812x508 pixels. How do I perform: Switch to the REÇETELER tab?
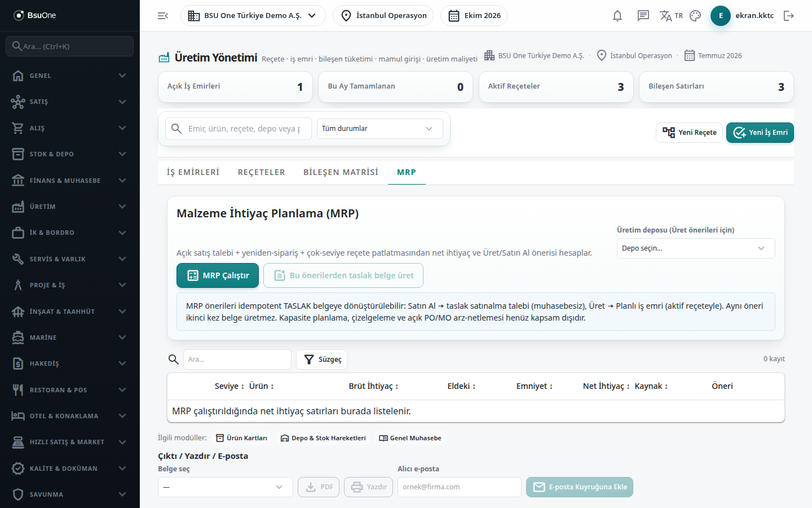coord(262,172)
